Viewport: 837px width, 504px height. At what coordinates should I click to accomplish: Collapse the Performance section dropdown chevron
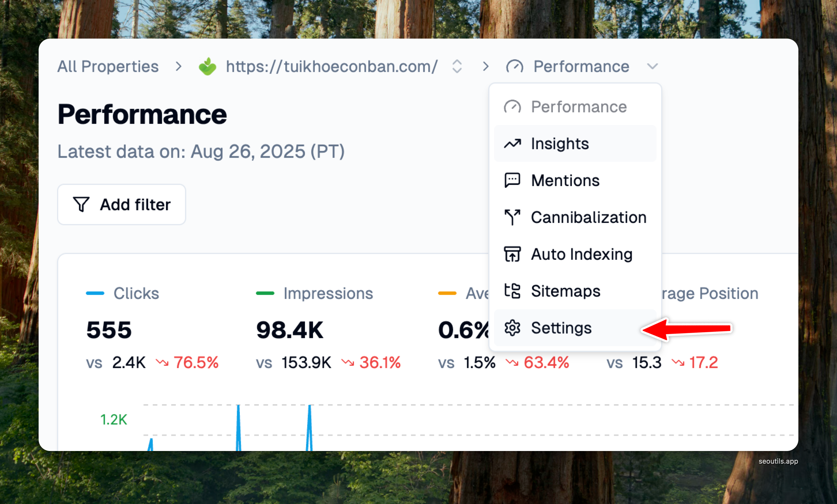click(652, 67)
